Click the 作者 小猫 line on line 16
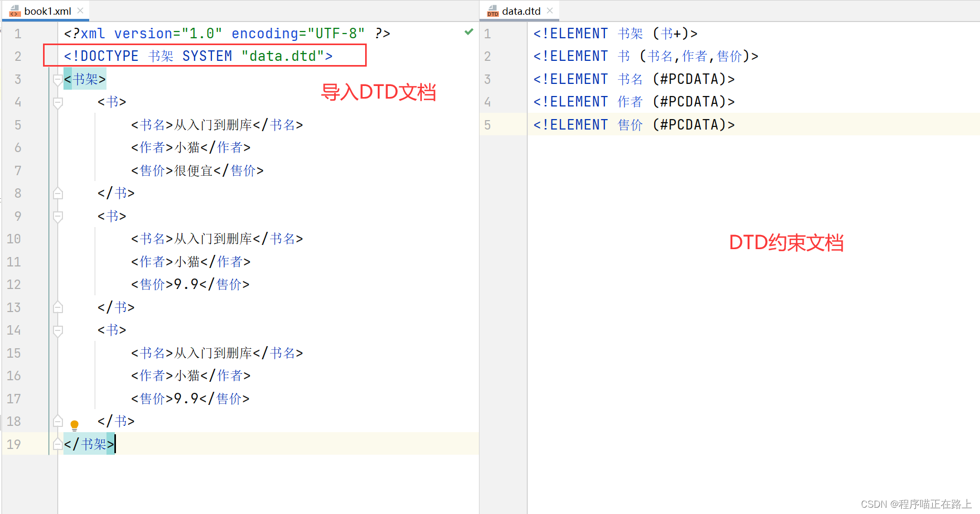The image size is (980, 514). click(190, 376)
